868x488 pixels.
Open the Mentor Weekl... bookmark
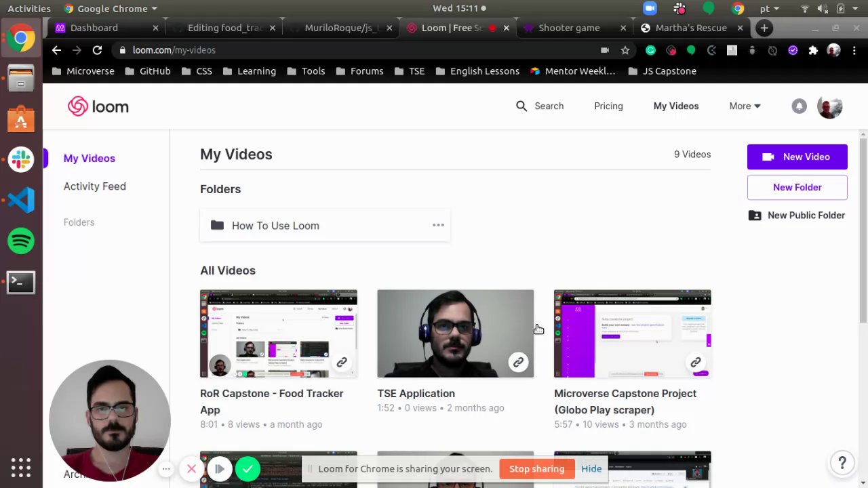[573, 71]
